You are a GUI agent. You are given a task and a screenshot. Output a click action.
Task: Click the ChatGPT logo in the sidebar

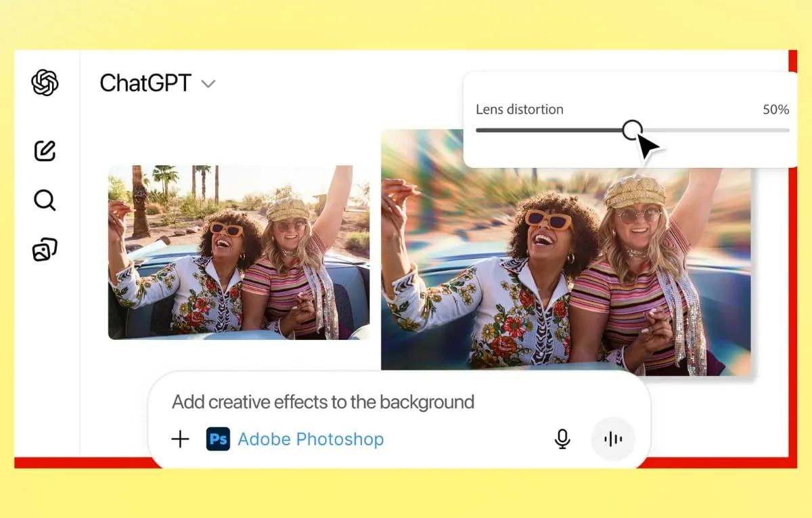[45, 83]
